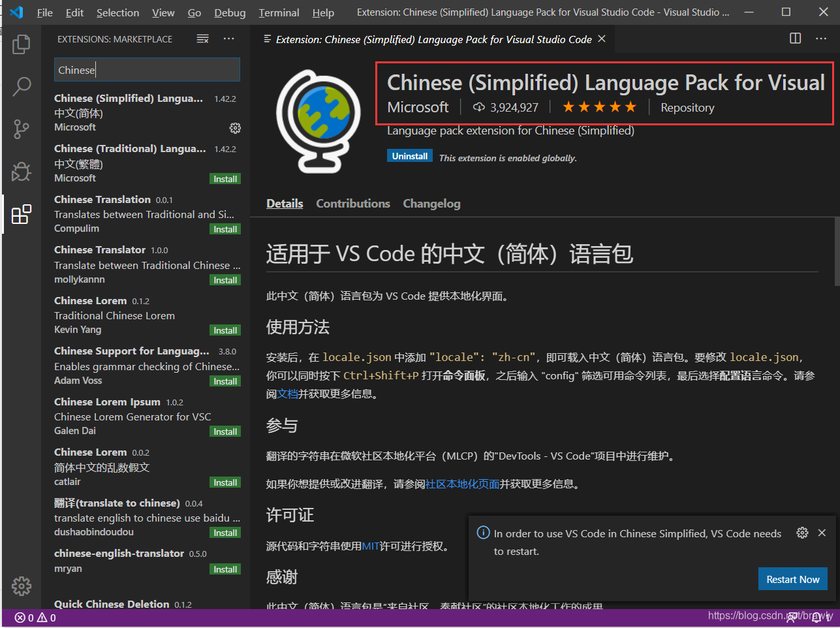The image size is (840, 628).
Task: Install Chinese Translator by mollykannn
Action: tap(225, 280)
